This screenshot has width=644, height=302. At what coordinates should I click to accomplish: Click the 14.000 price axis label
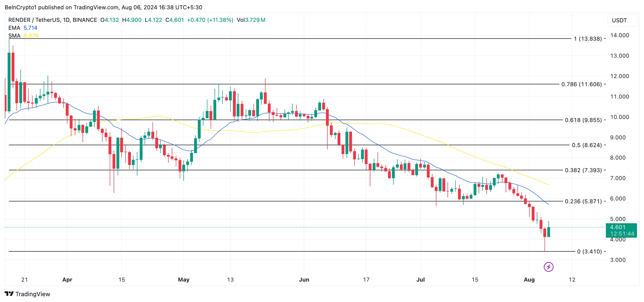point(620,35)
